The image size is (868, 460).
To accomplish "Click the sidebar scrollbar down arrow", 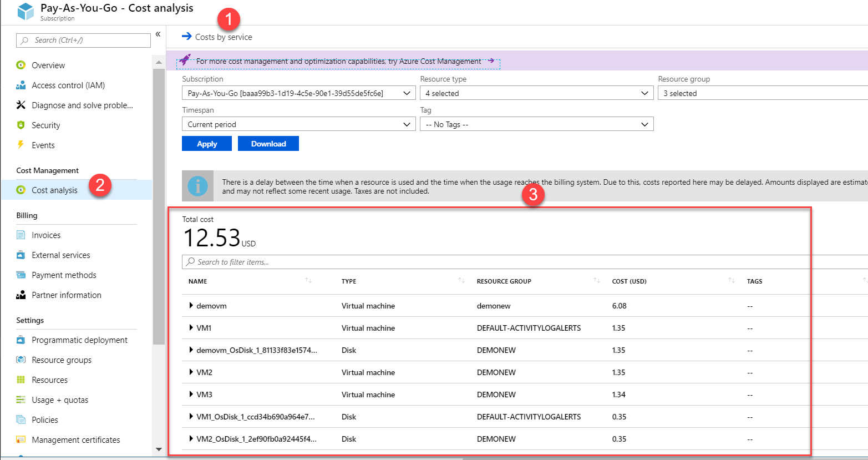I will tap(159, 449).
